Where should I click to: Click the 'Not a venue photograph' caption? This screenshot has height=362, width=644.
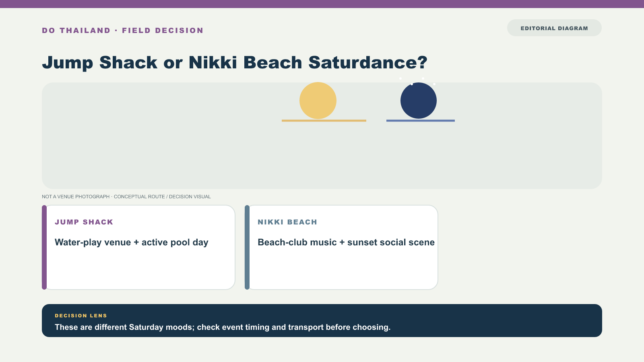(126, 197)
